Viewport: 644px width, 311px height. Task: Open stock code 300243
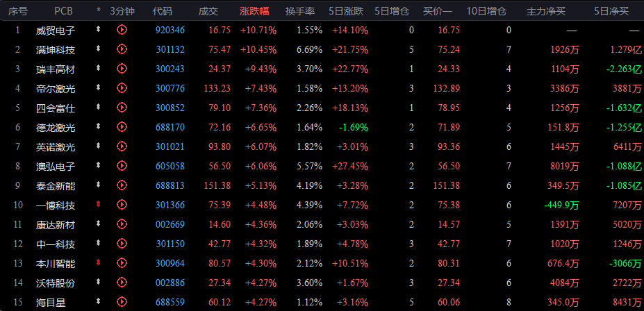170,69
